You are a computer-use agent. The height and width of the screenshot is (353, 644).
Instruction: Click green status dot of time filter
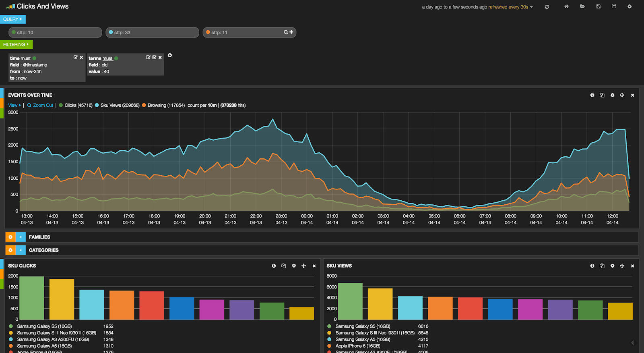click(x=34, y=58)
